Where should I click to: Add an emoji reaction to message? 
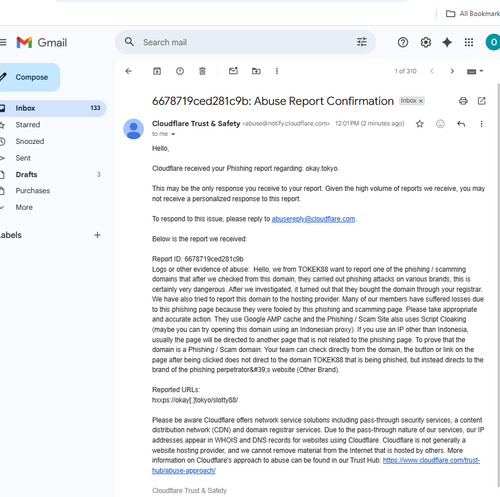(x=440, y=124)
